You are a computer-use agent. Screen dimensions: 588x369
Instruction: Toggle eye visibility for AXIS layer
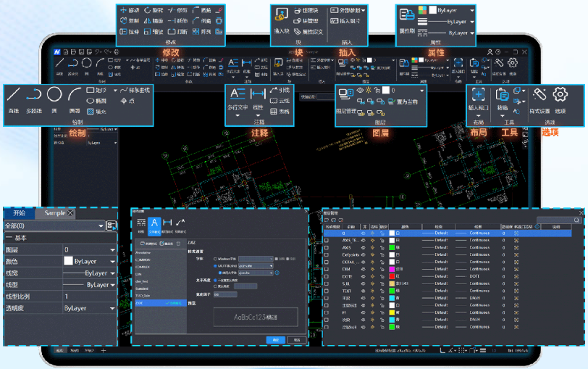[x=363, y=247]
